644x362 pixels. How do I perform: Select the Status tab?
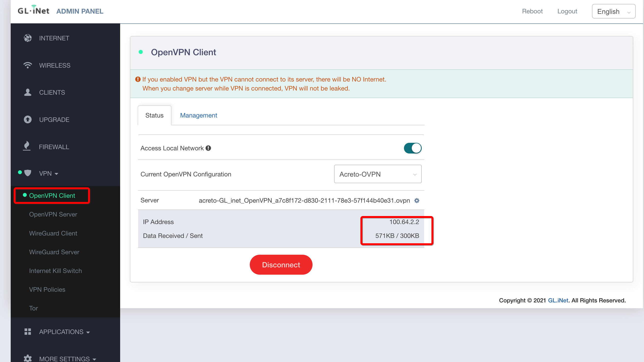coord(154,115)
